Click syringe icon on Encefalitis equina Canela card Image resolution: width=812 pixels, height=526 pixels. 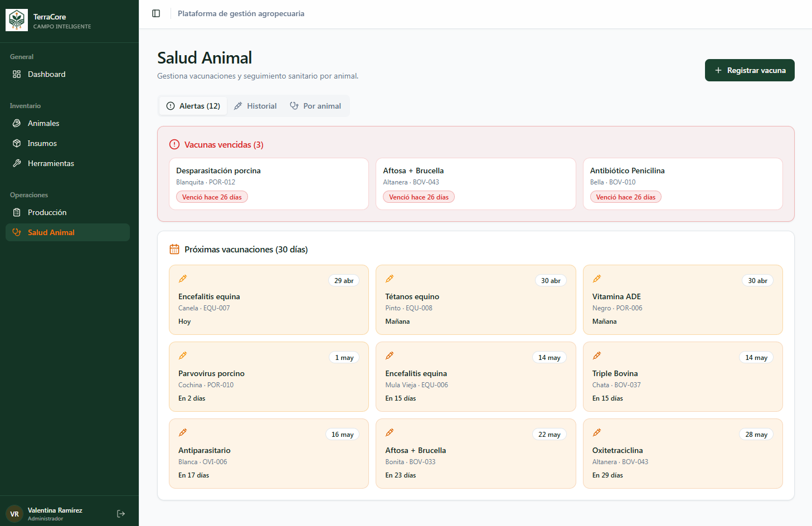pyautogui.click(x=183, y=279)
